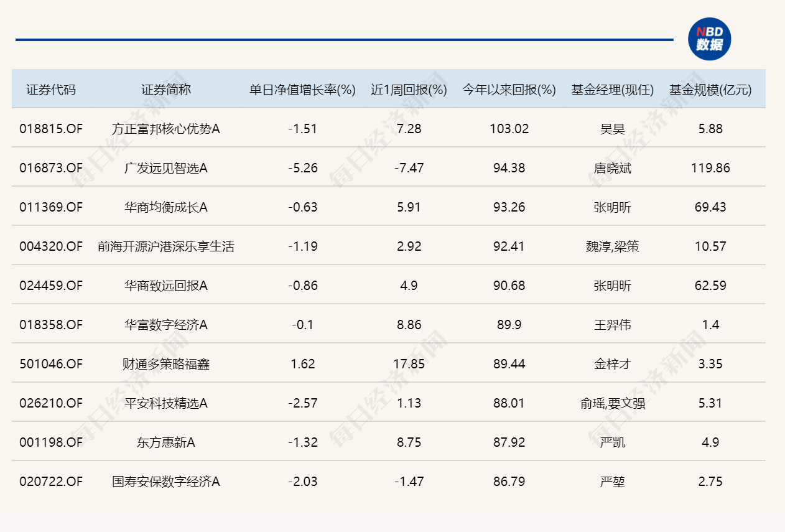Viewport: 785px width, 532px height.
Task: Click the 5.31 fund size value
Action: coord(710,403)
